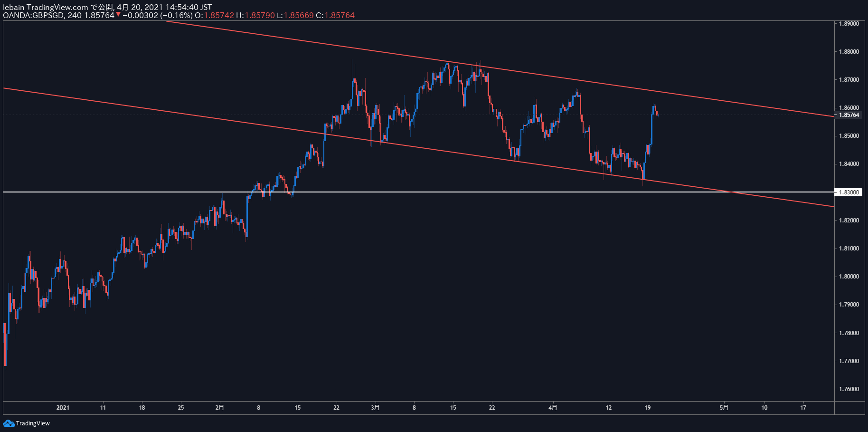
Task: Click the open value O:1.85742
Action: coord(215,15)
